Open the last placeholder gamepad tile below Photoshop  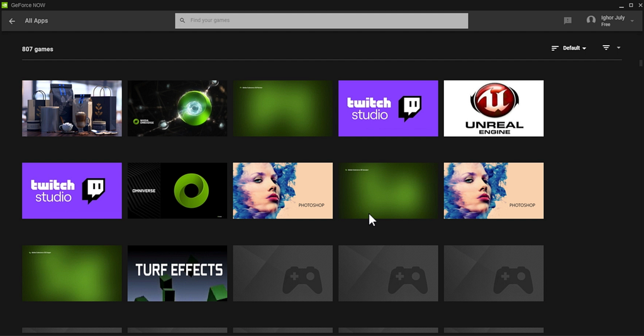coord(494,273)
